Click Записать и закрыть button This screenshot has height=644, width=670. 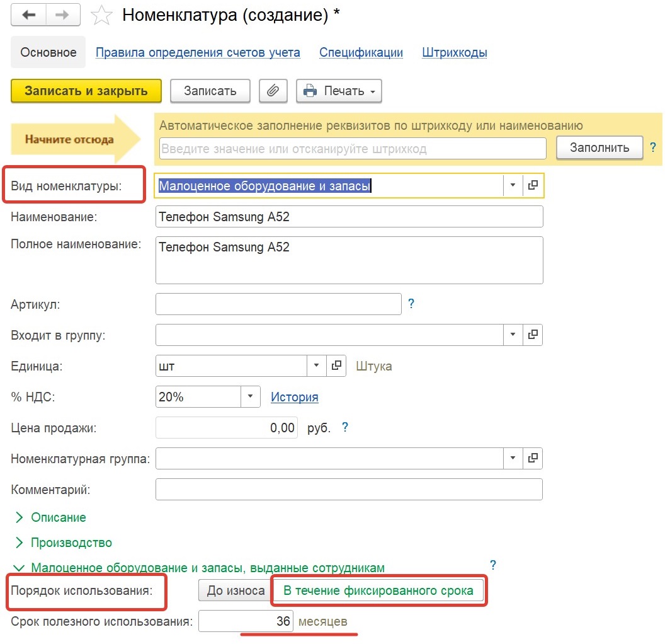click(x=86, y=91)
